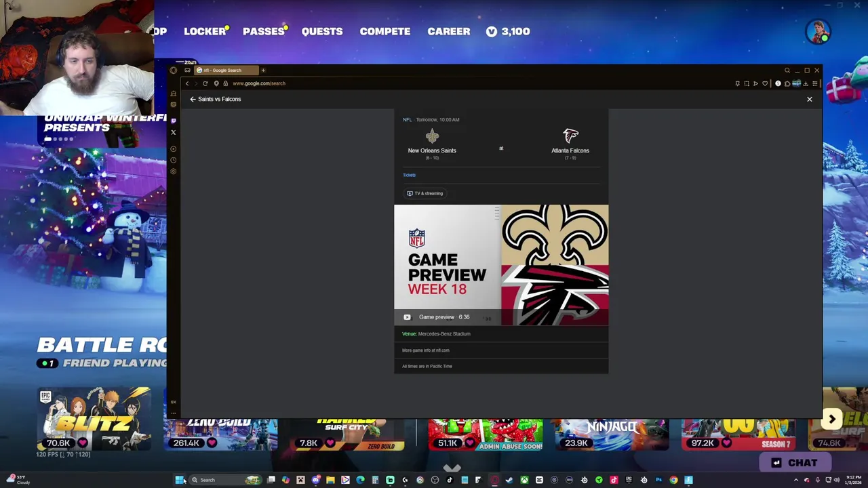The height and width of the screenshot is (488, 868).
Task: Open Xbox app from the taskbar
Action: (x=524, y=480)
